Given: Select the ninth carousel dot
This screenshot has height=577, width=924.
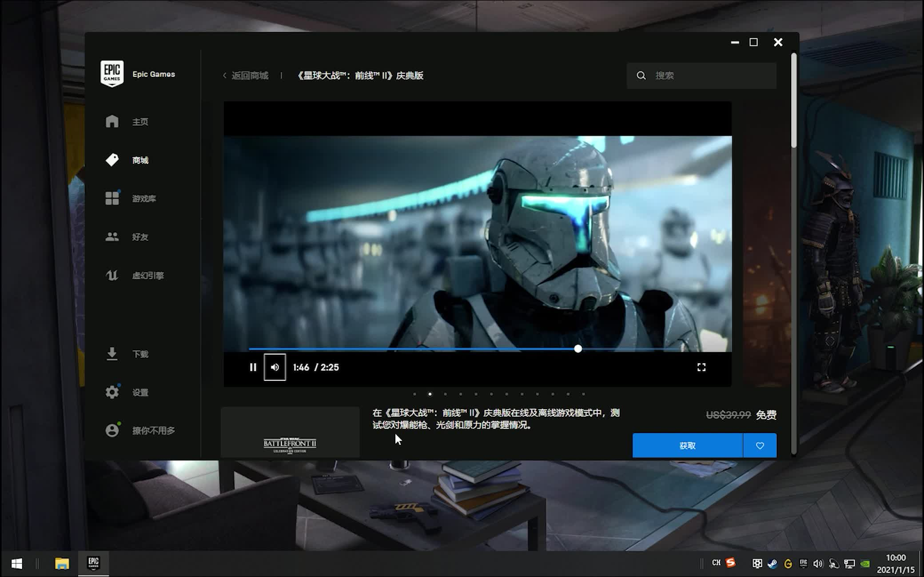Looking at the screenshot, I should (537, 394).
